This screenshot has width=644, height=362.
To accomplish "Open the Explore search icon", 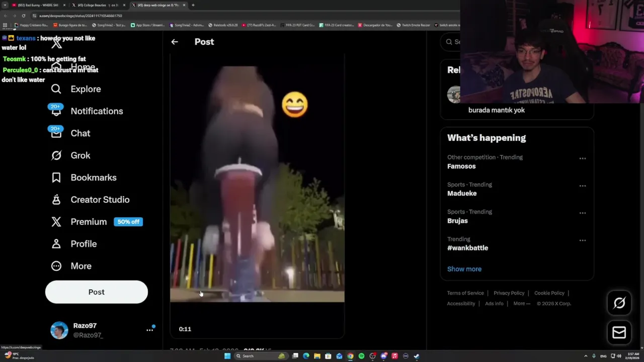I will (x=56, y=89).
